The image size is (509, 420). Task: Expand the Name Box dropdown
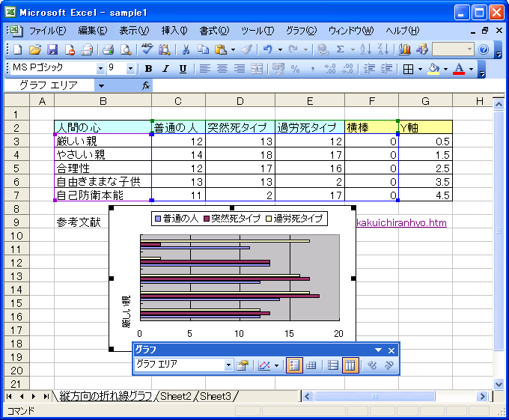(x=101, y=85)
